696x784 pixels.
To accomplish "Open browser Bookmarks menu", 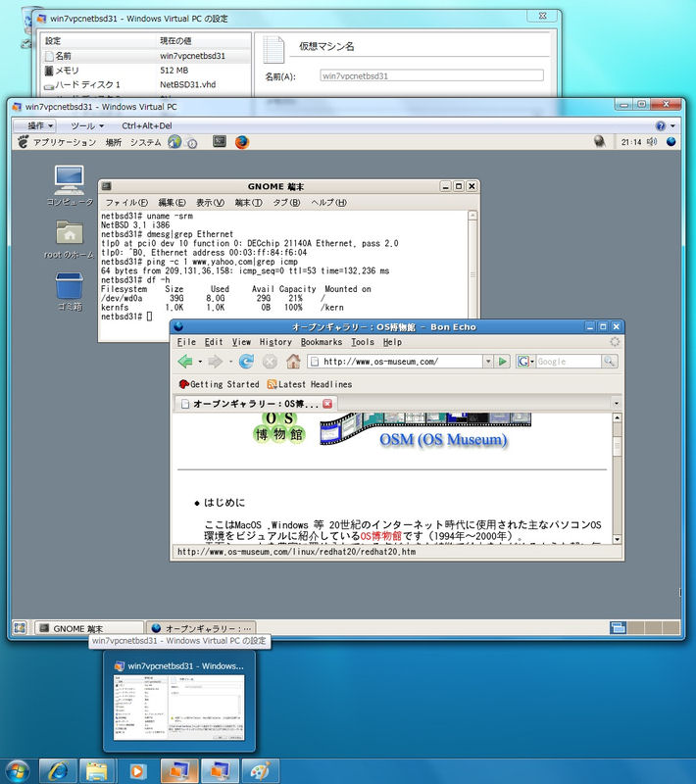I will [321, 342].
